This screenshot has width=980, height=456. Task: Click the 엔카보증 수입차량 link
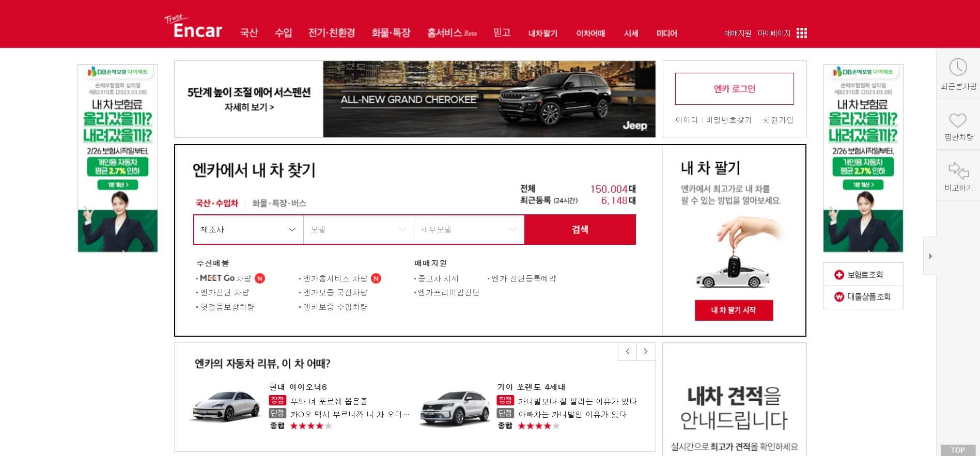pyautogui.click(x=335, y=307)
